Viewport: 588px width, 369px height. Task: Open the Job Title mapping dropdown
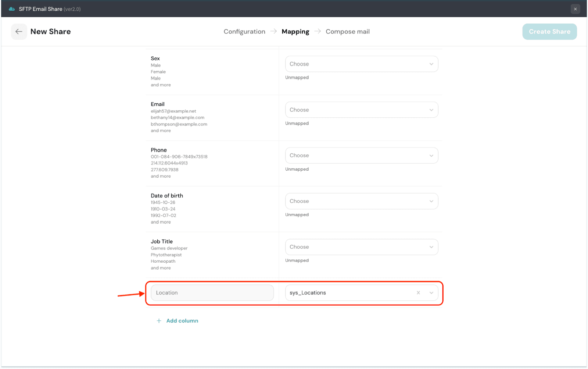(x=361, y=247)
